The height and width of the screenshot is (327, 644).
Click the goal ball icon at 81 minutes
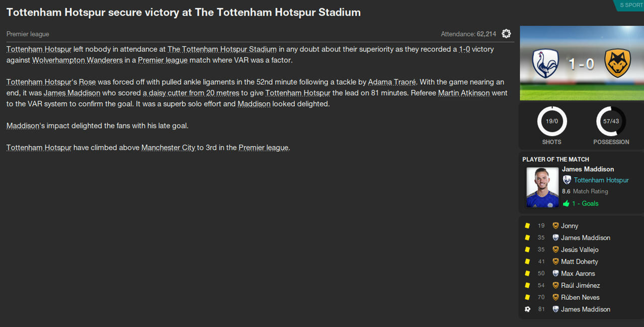pyautogui.click(x=527, y=309)
